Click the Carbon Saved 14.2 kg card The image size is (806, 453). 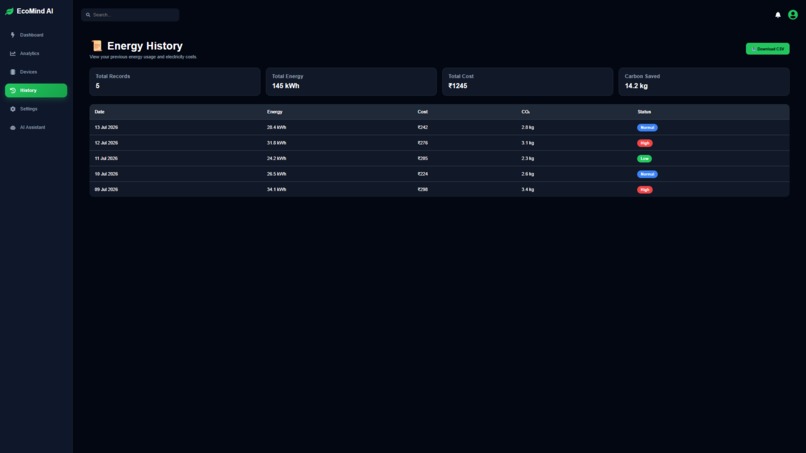click(704, 81)
